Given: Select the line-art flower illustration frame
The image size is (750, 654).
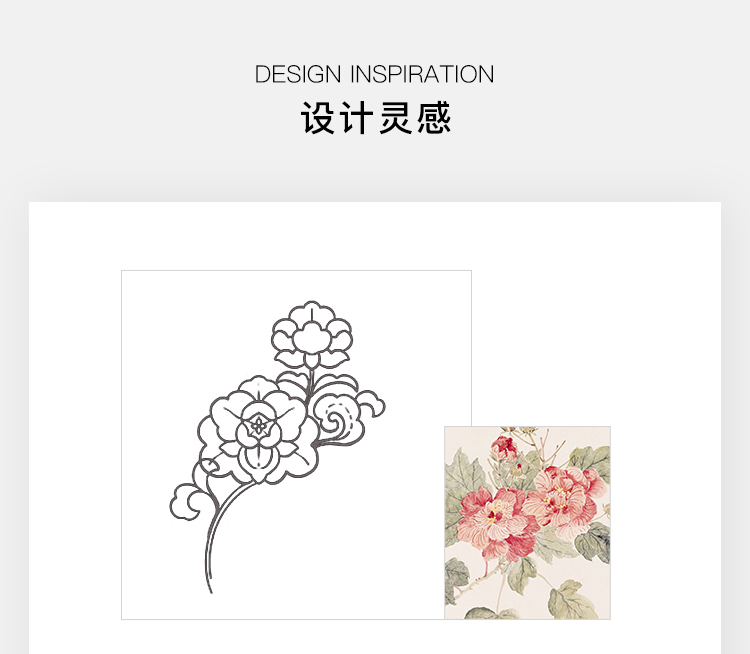Looking at the screenshot, I should tap(297, 445).
